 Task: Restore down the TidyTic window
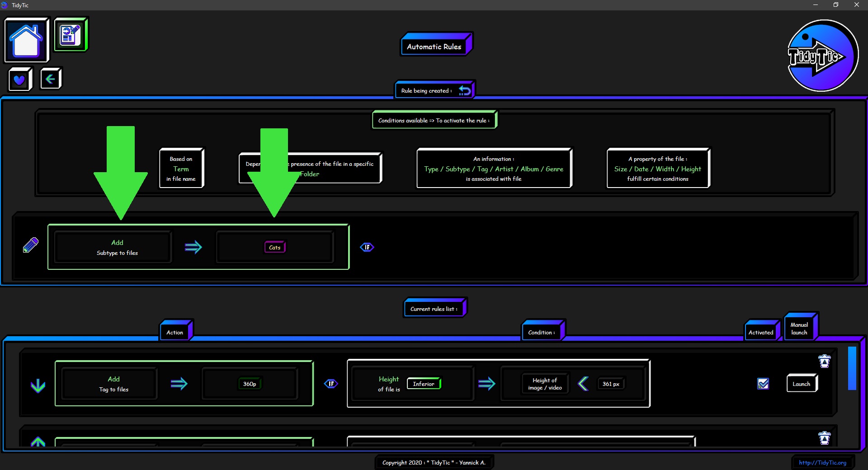[836, 5]
